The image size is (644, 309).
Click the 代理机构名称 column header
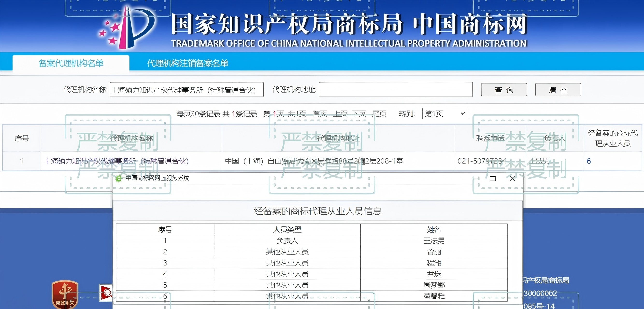click(x=131, y=138)
